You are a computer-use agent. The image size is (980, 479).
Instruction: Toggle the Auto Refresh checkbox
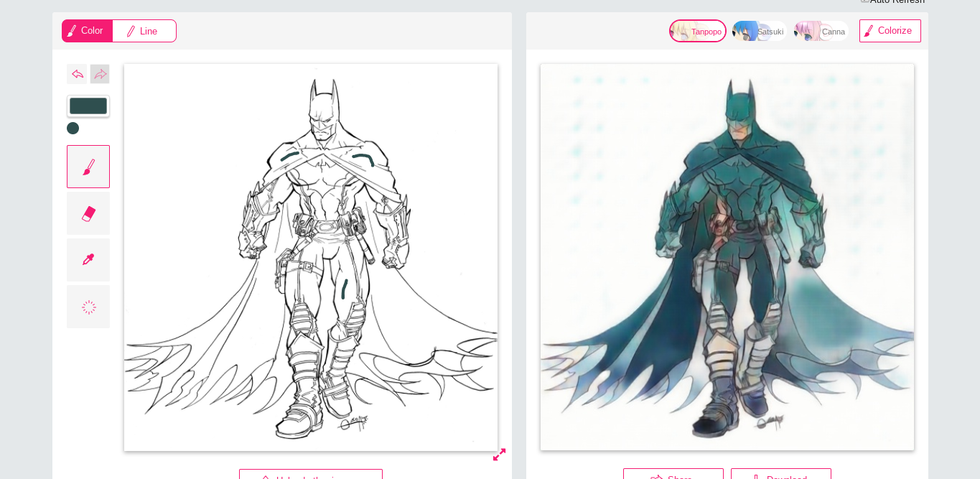(864, 1)
